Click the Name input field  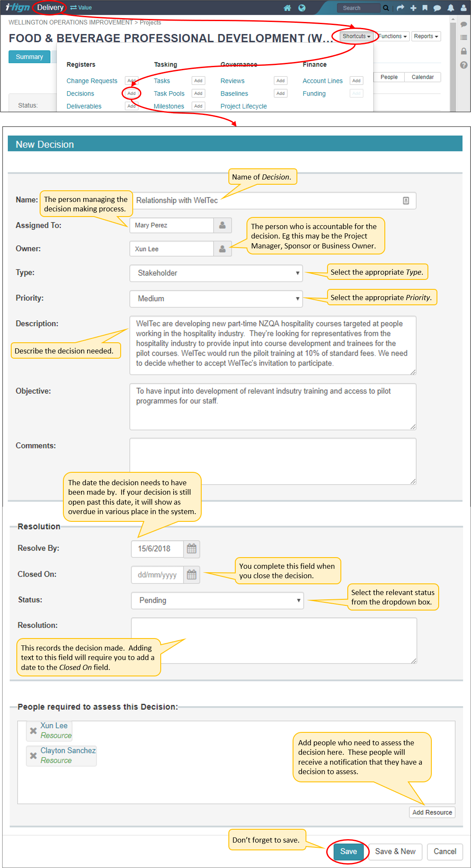(x=273, y=201)
